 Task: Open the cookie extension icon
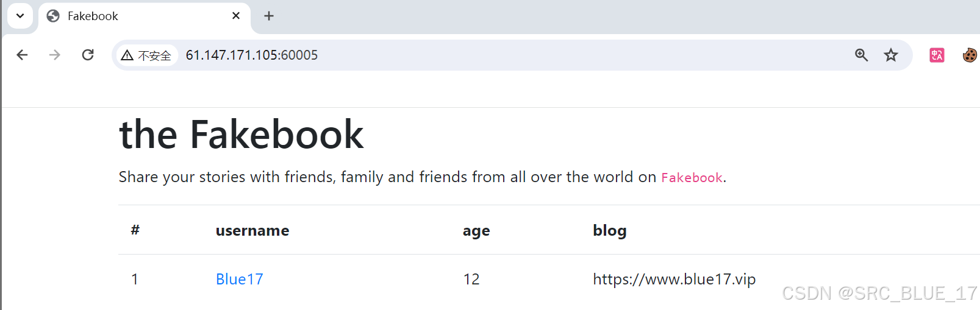click(x=970, y=55)
